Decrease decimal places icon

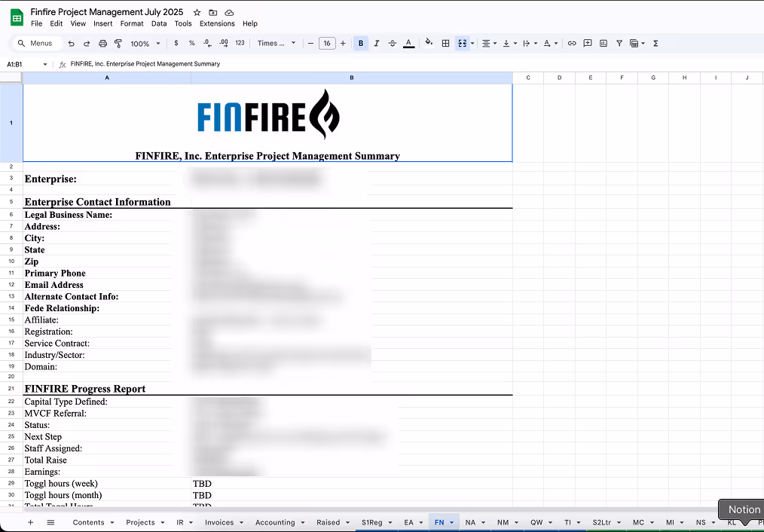(x=207, y=44)
